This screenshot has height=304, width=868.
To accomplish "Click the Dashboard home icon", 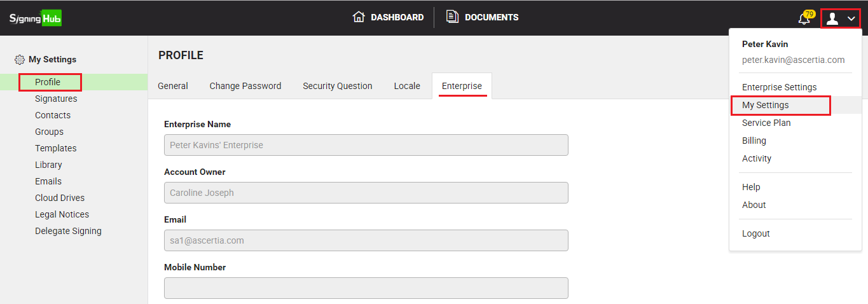I will [x=359, y=17].
